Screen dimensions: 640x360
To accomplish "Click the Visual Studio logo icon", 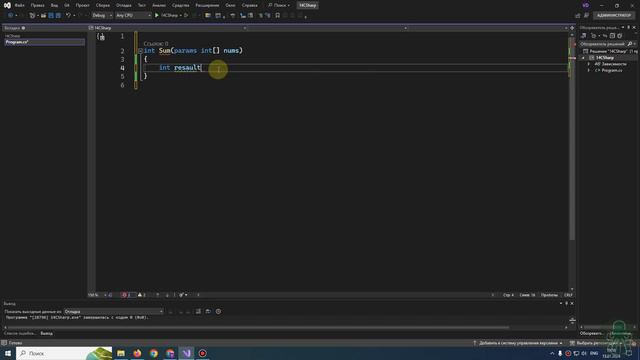I will pyautogui.click(x=7, y=5).
